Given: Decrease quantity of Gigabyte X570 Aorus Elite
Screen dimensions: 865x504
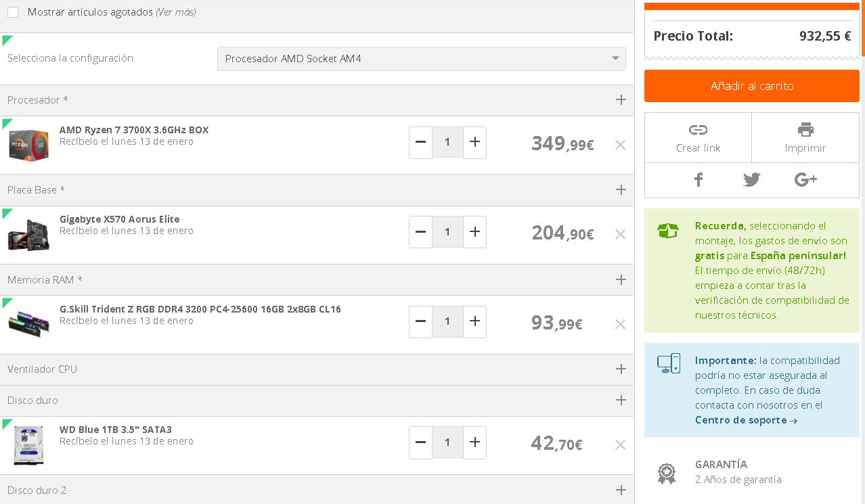Looking at the screenshot, I should 420,232.
